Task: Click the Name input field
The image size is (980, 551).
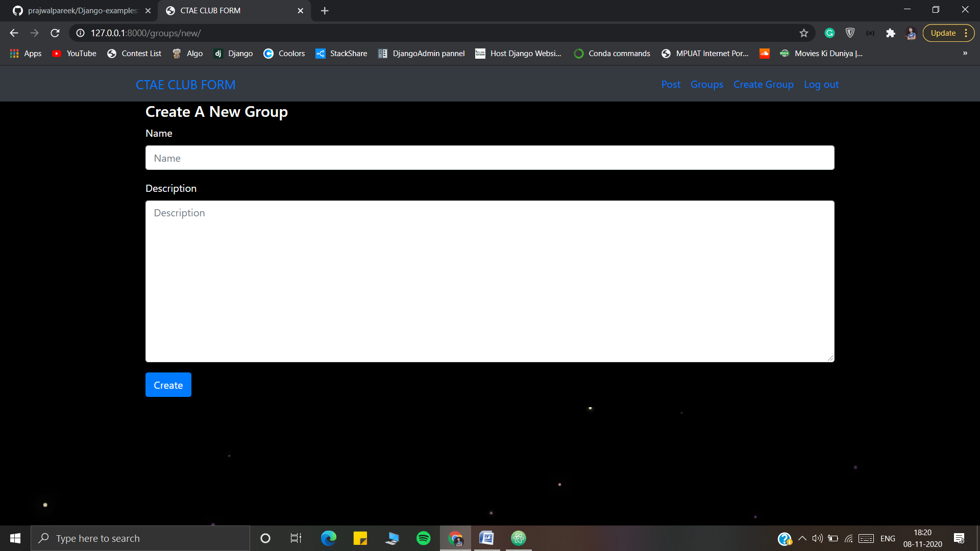Action: pos(489,158)
